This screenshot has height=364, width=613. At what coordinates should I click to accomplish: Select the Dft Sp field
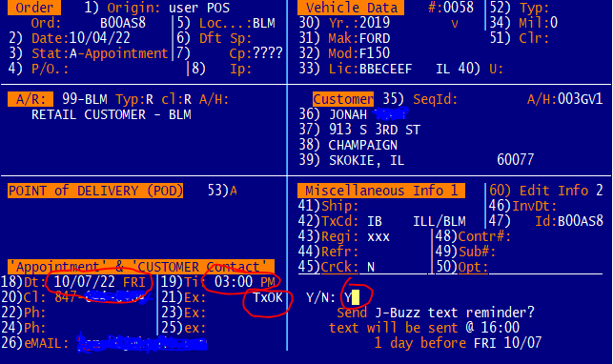pyautogui.click(x=215, y=38)
